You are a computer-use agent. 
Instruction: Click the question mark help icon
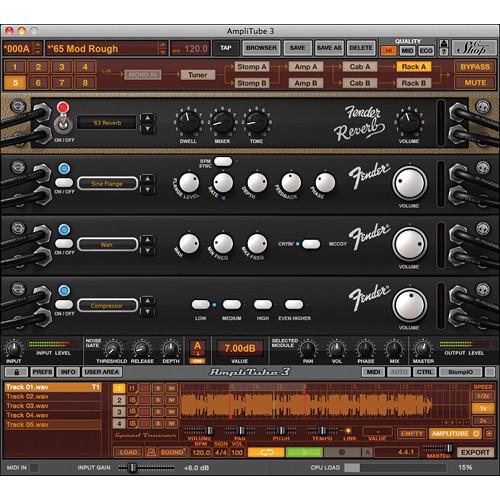[443, 52]
